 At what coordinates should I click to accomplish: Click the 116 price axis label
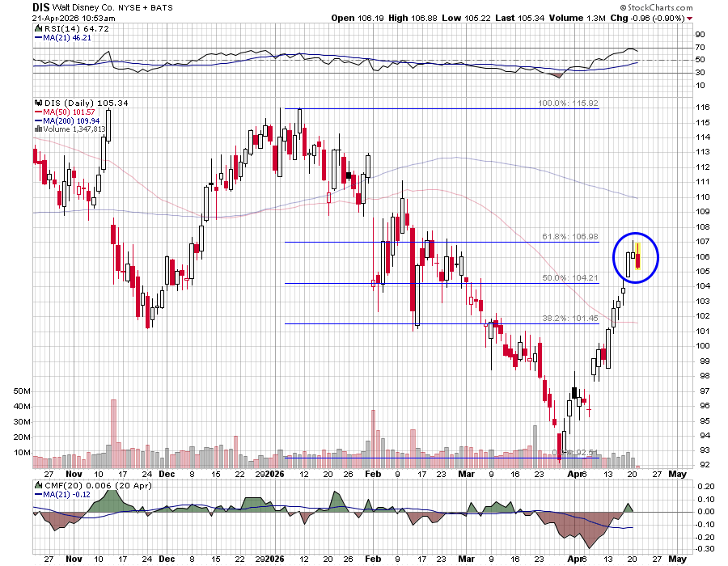click(x=703, y=108)
